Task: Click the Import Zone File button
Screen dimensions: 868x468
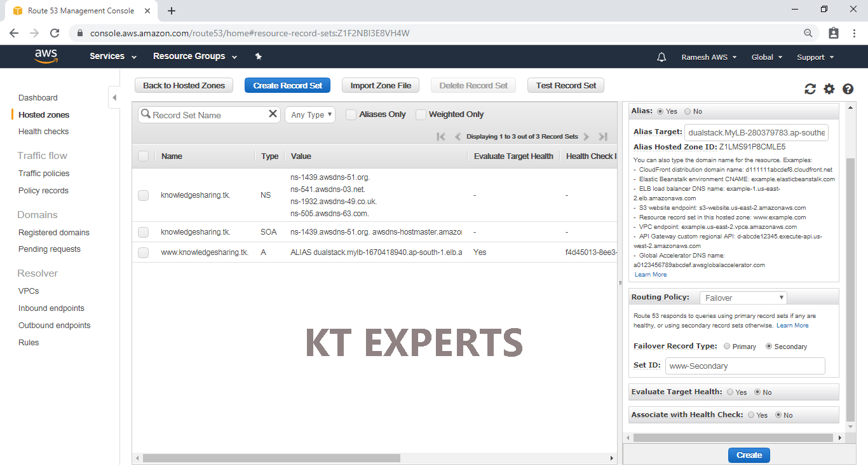Action: click(381, 85)
